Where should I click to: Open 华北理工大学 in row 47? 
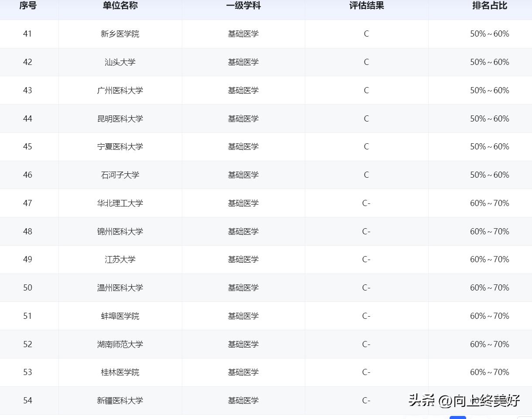pyautogui.click(x=120, y=203)
